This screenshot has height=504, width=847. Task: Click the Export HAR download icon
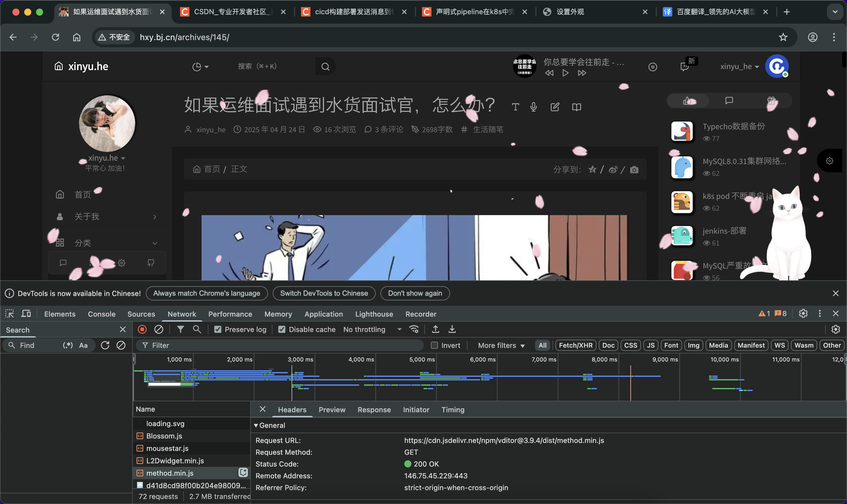(452, 329)
